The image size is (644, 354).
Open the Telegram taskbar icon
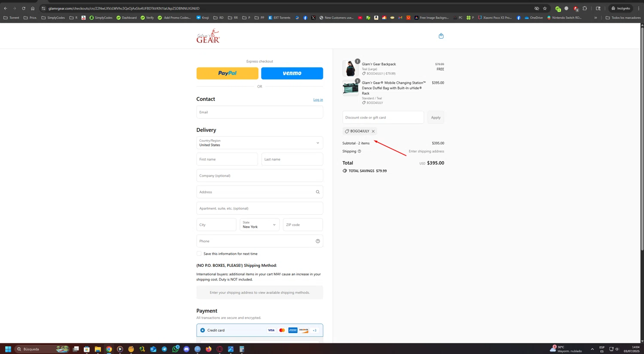[164, 349]
